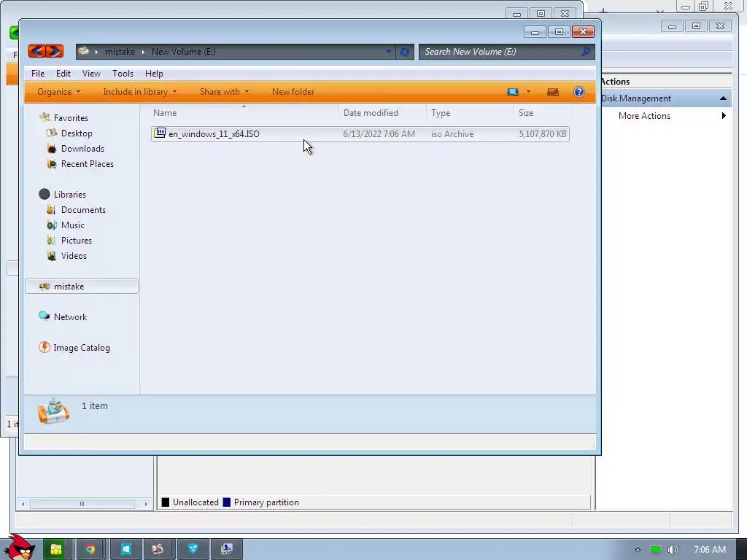Open the address bar history dropdown
Viewport: 747px width, 560px height.
[388, 52]
